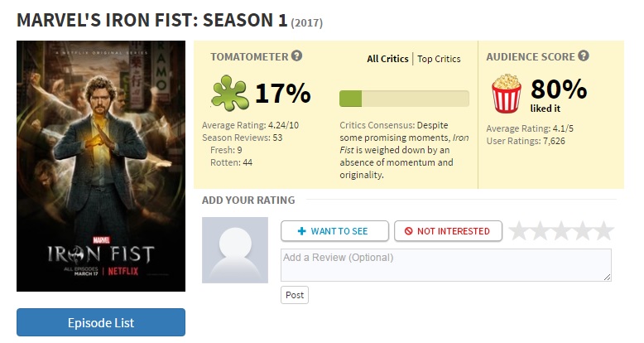
Task: Click the red no-symbol on Not Interested
Action: point(409,231)
